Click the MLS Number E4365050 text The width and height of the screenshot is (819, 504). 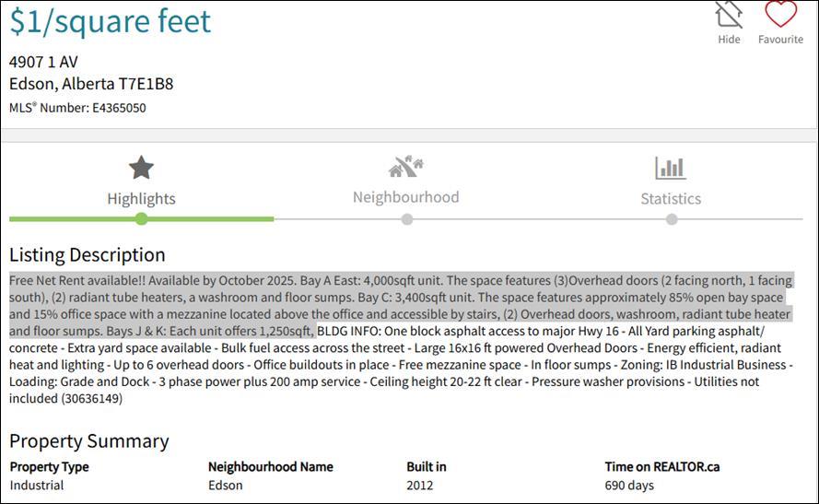tap(77, 108)
